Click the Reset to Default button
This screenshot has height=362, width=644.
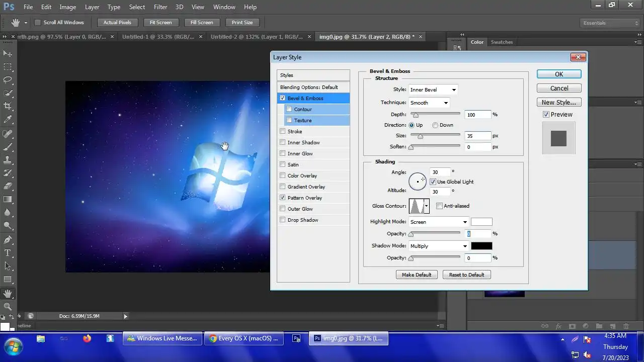click(x=466, y=275)
